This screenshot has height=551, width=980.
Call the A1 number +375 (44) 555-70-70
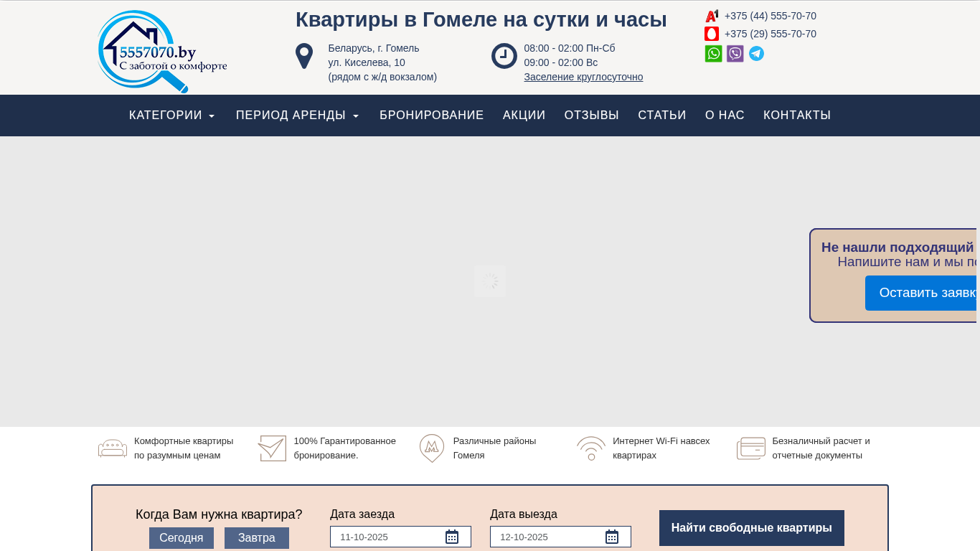coord(770,16)
